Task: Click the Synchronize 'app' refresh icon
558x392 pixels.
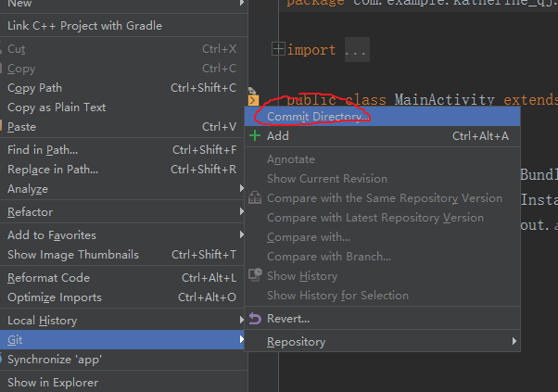Action: pos(2,360)
